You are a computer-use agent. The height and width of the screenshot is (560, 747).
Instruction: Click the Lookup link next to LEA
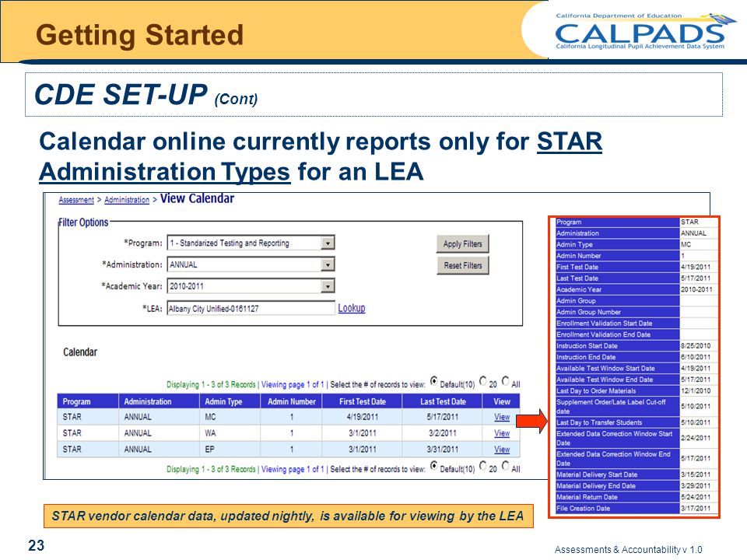[x=352, y=308]
